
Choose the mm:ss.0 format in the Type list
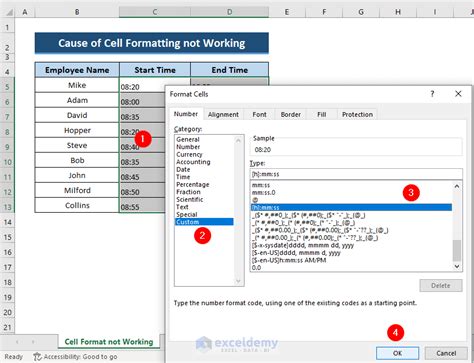click(351, 192)
